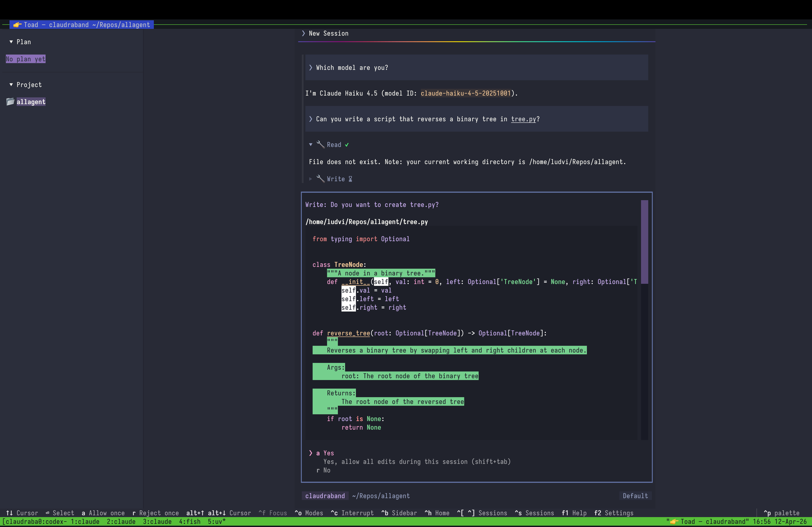Switch to tmux window 1:claude
The image size is (812, 527).
(85, 522)
